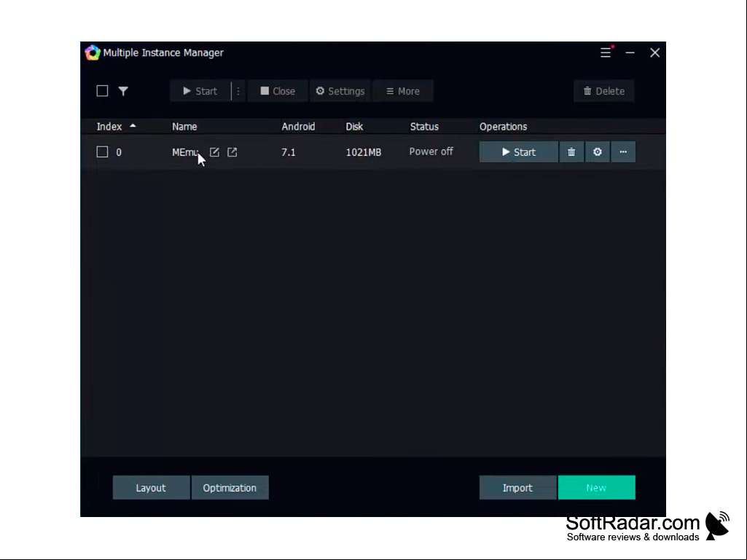Click the Android column header

point(298,127)
